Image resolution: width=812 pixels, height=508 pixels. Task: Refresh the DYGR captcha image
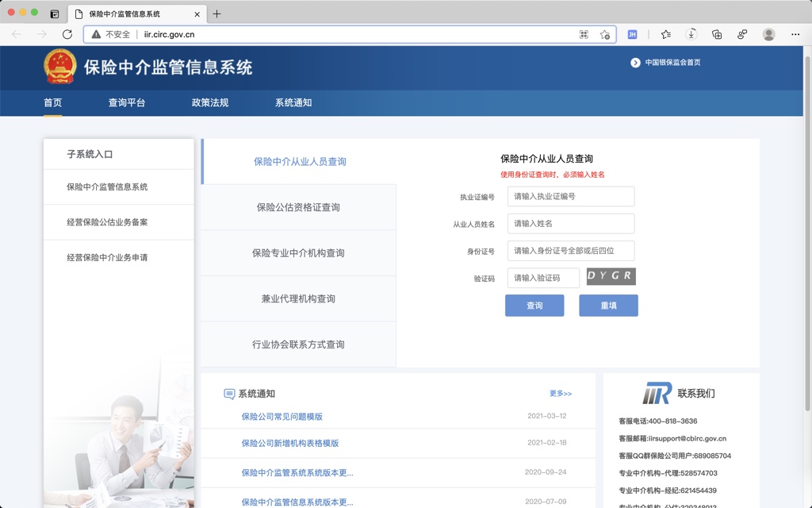click(x=611, y=276)
